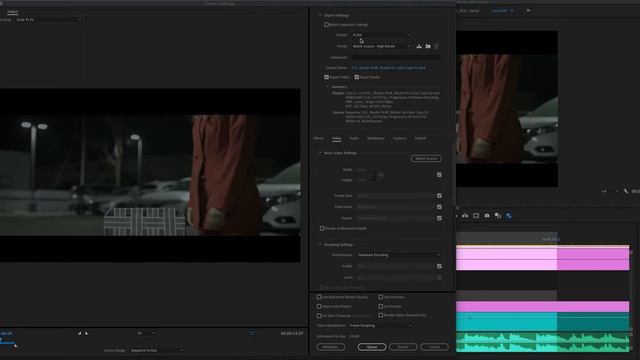Click inside the Comments input field

[x=396, y=58]
